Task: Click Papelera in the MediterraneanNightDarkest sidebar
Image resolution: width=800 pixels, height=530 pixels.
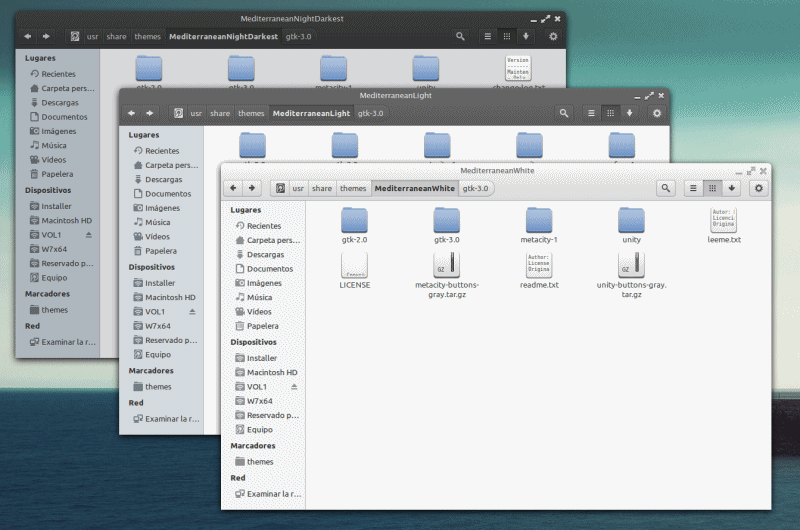Action: [x=55, y=173]
